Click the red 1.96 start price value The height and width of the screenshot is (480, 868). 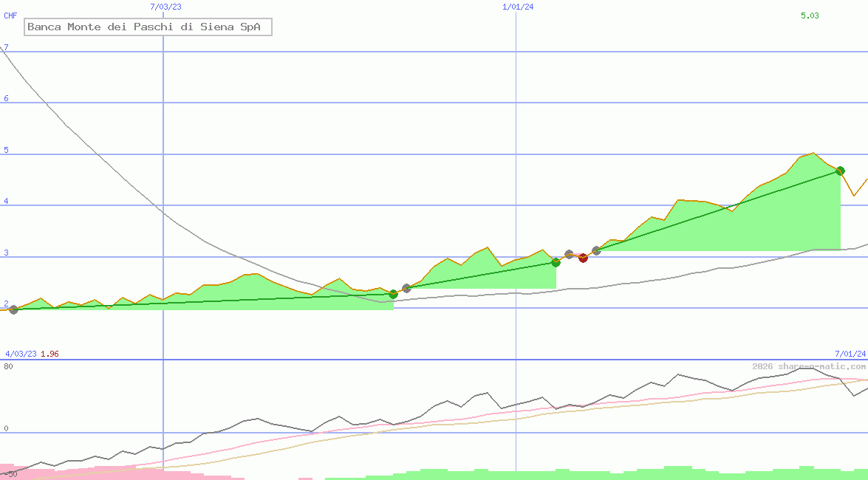pos(49,354)
